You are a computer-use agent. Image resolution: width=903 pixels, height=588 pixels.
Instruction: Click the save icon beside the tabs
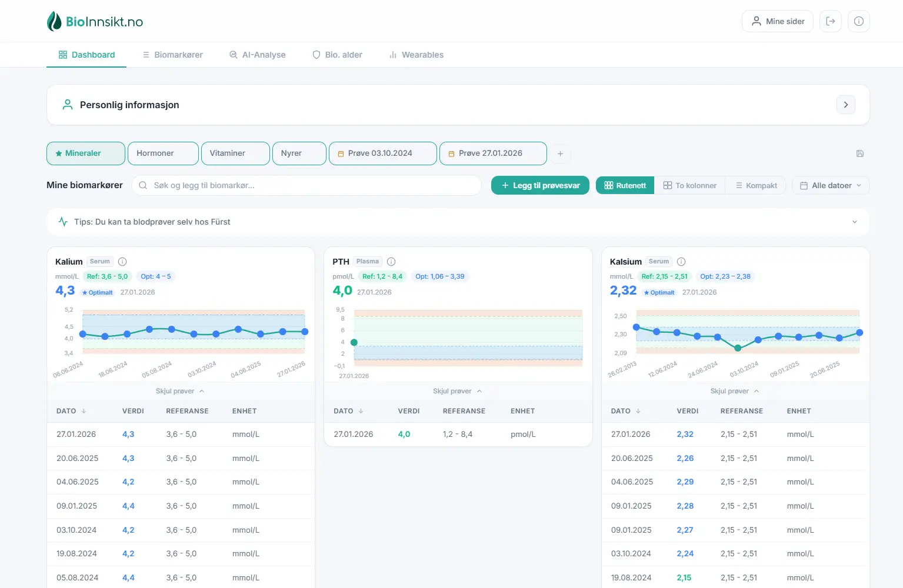pyautogui.click(x=859, y=153)
